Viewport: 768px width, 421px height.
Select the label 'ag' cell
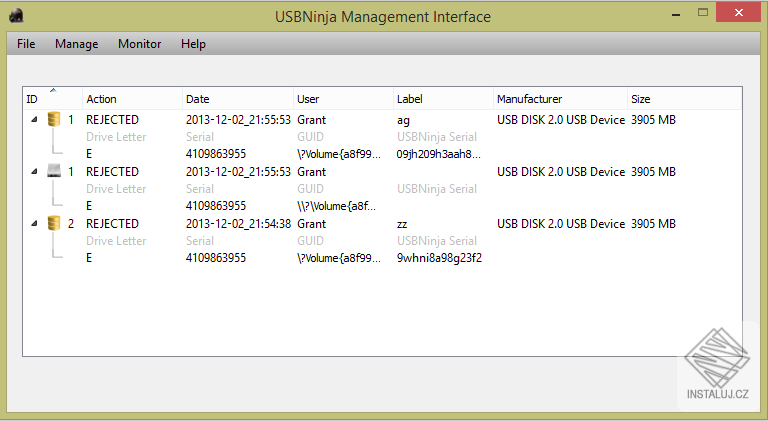click(x=403, y=120)
